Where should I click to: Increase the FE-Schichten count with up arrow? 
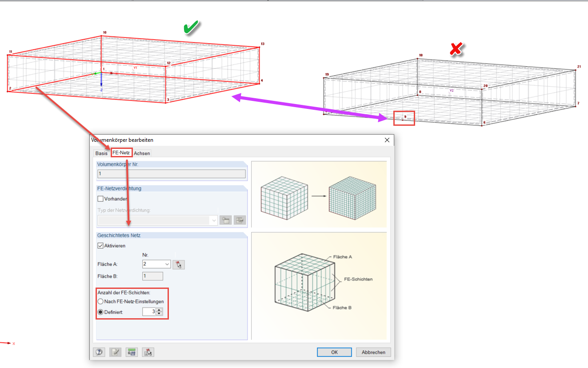click(160, 310)
